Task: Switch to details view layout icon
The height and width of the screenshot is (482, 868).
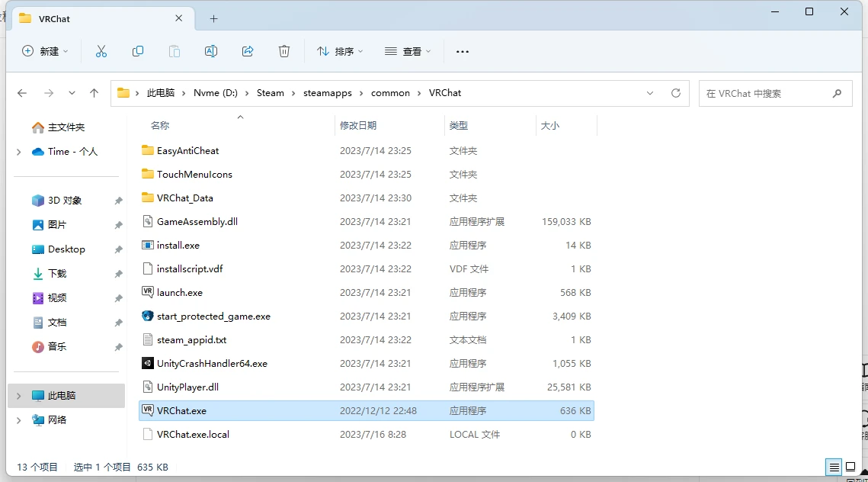Action: click(834, 467)
